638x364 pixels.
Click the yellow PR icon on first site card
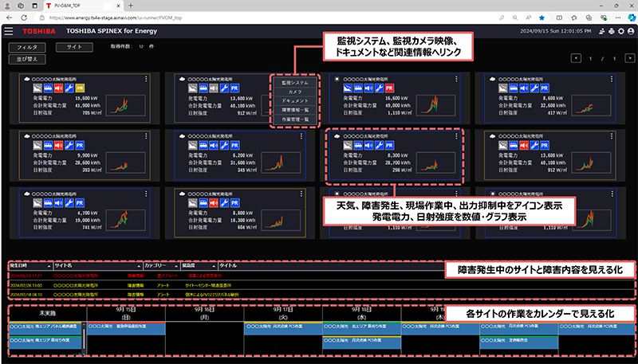80,88
